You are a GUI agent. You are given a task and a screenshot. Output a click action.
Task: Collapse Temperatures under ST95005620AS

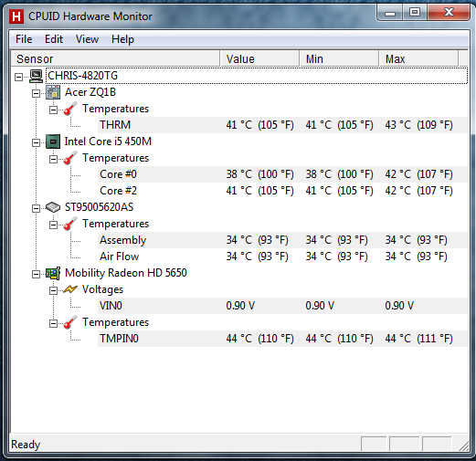(x=53, y=225)
